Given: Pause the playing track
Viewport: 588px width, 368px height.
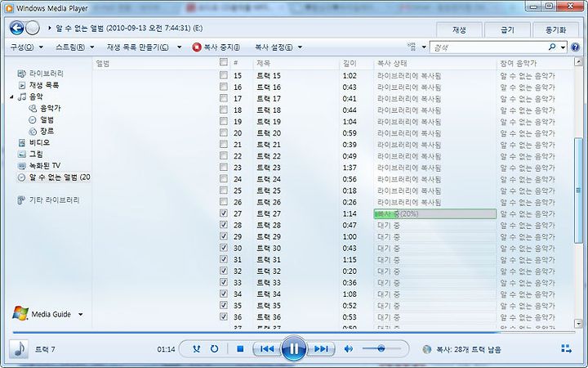Looking at the screenshot, I should (294, 349).
